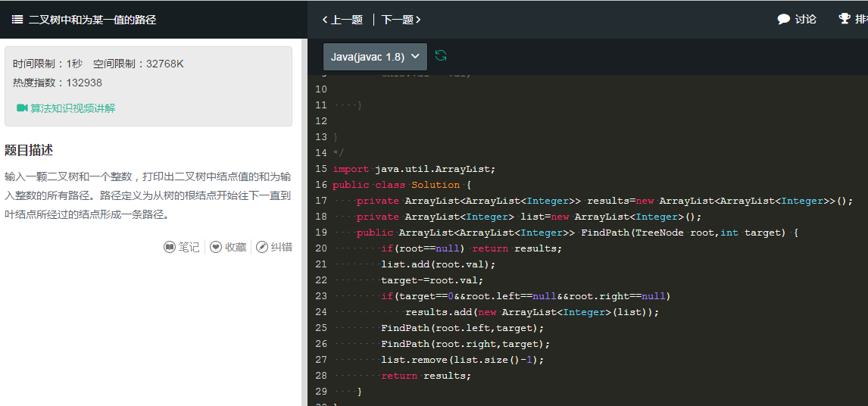Open 算法知识视频讲解 link

(73, 108)
